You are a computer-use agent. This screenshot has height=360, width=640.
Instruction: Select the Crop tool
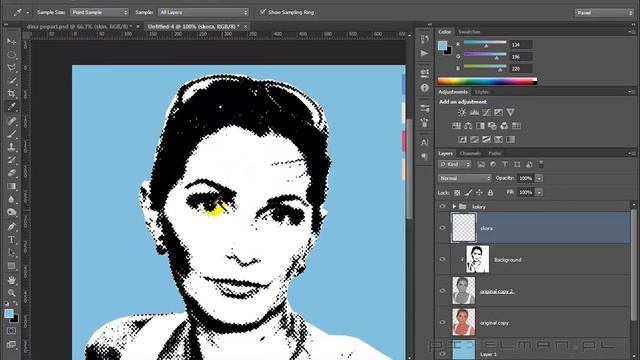point(11,93)
